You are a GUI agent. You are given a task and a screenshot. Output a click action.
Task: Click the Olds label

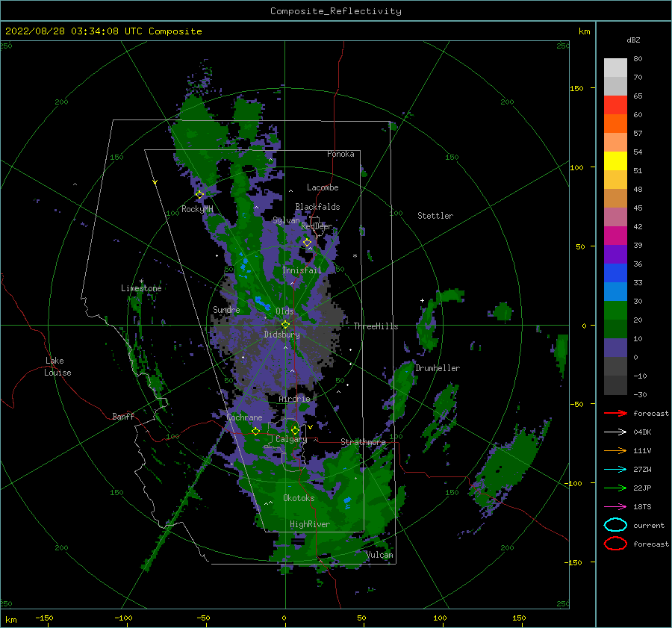click(284, 311)
